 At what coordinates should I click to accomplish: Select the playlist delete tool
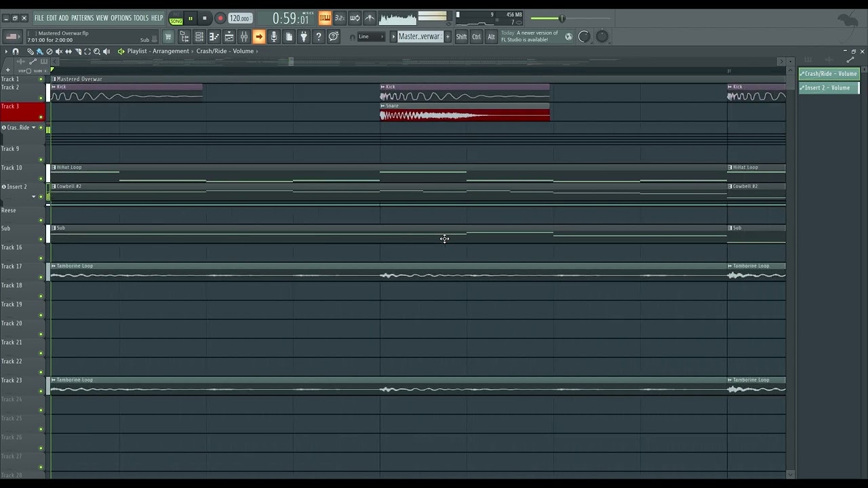tap(50, 52)
